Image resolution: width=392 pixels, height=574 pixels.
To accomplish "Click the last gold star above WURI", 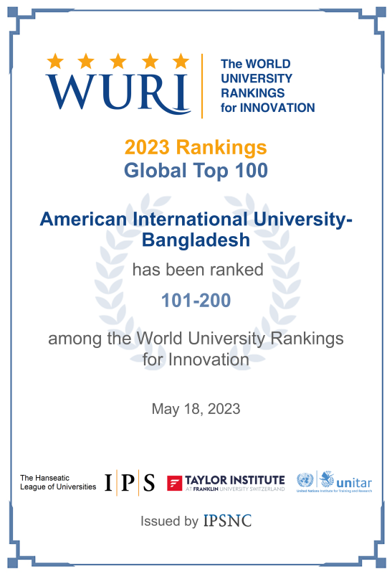I will [x=181, y=61].
